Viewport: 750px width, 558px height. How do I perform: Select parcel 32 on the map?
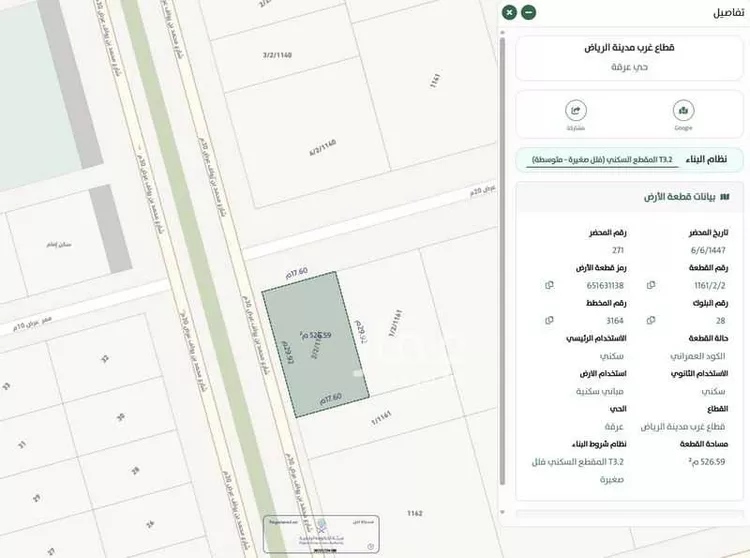[x=105, y=359]
